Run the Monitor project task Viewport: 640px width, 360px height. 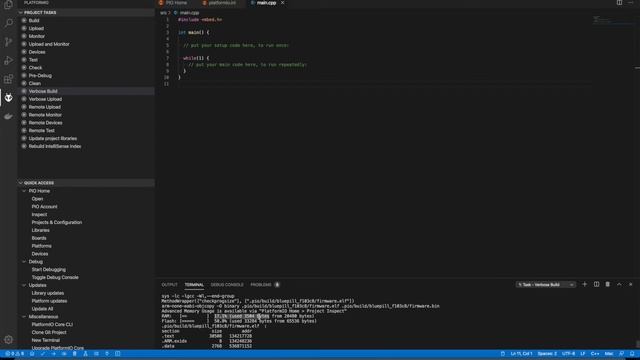[37, 36]
